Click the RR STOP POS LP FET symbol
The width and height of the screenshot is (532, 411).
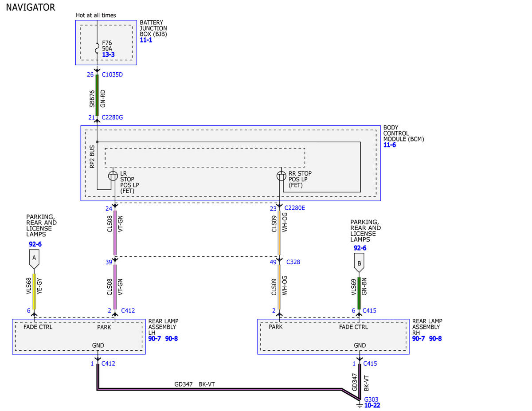(x=280, y=176)
